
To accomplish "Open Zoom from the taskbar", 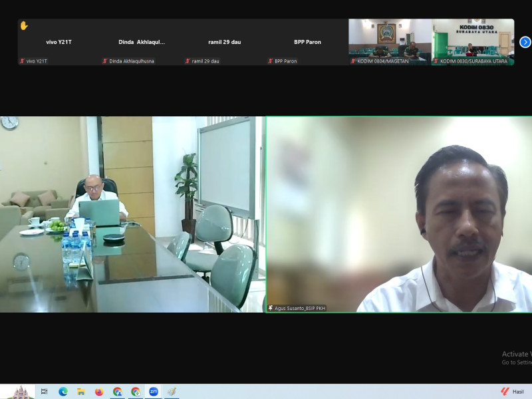I will pyautogui.click(x=154, y=392).
